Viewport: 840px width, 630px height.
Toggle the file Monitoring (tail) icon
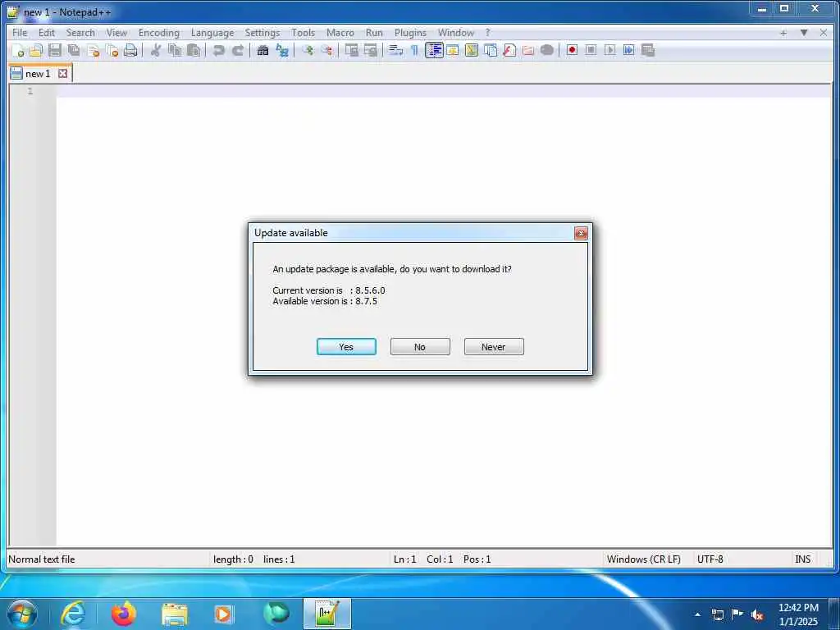click(x=547, y=50)
